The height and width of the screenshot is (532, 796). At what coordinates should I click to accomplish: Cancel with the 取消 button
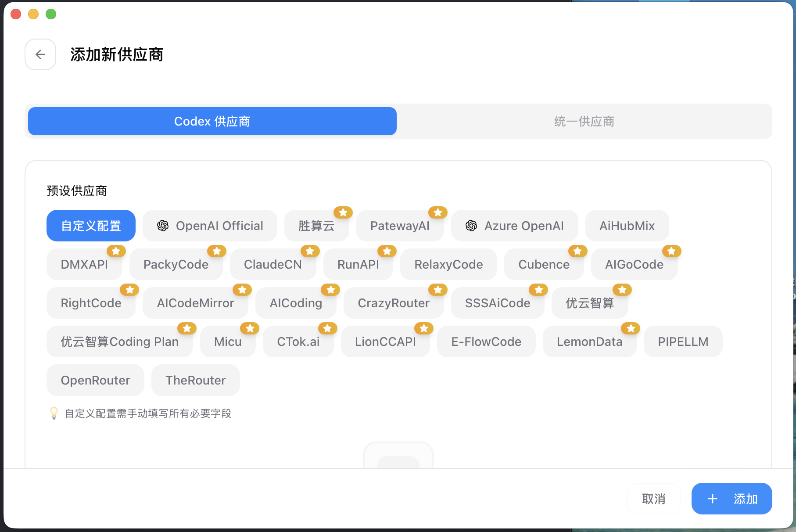tap(654, 499)
